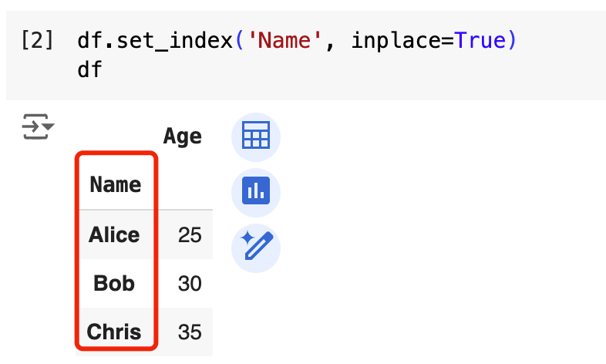Click the Age value 25
Image resolution: width=606 pixels, height=364 pixels.
coord(190,234)
